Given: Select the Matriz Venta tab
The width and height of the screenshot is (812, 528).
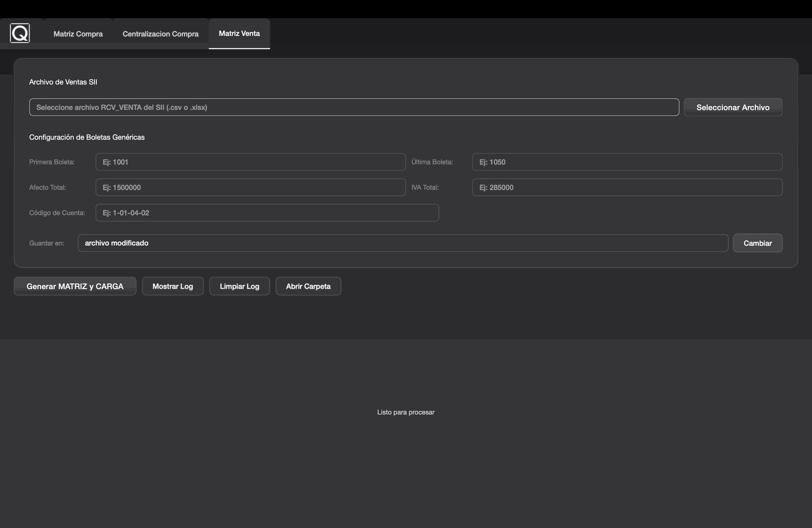Looking at the screenshot, I should pos(239,33).
